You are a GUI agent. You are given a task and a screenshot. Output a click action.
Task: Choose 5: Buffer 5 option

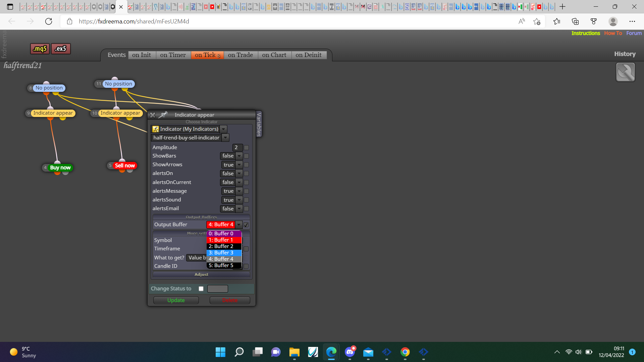pyautogui.click(x=224, y=265)
